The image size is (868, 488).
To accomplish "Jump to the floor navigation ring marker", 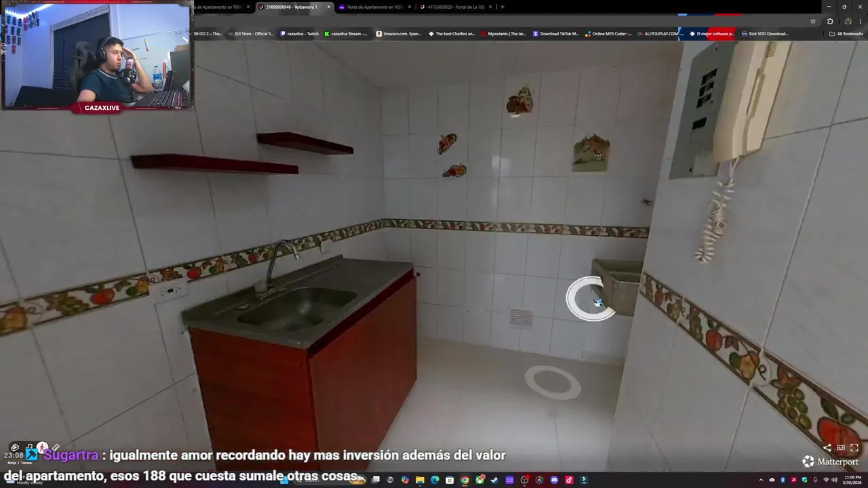I will coord(553,382).
